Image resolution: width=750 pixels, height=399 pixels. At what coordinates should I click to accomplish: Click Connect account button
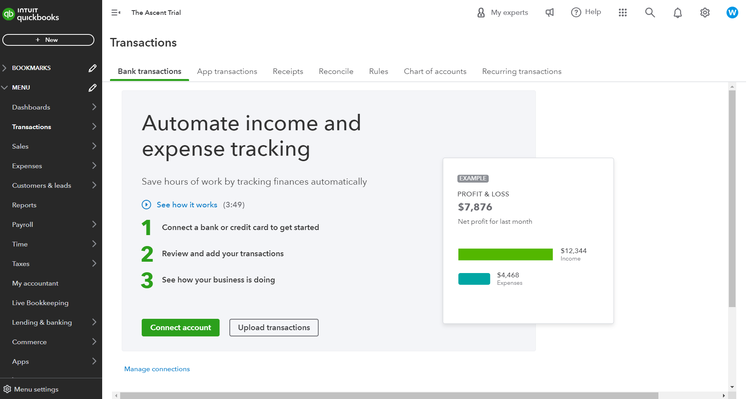(x=180, y=328)
